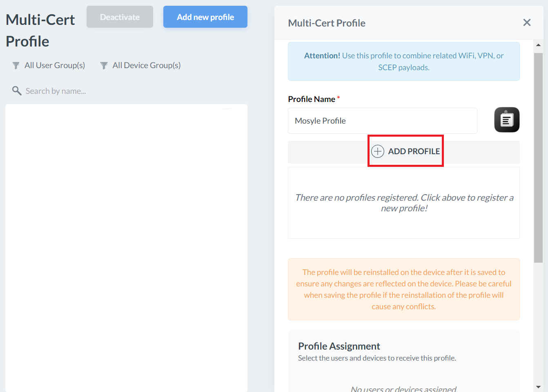Click the 'no profiles registered' message area

(x=403, y=203)
